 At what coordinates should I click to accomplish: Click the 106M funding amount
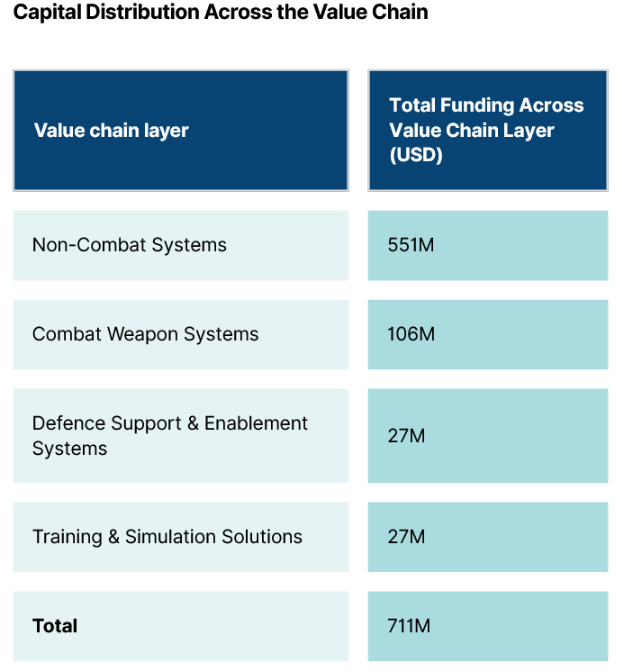(411, 334)
